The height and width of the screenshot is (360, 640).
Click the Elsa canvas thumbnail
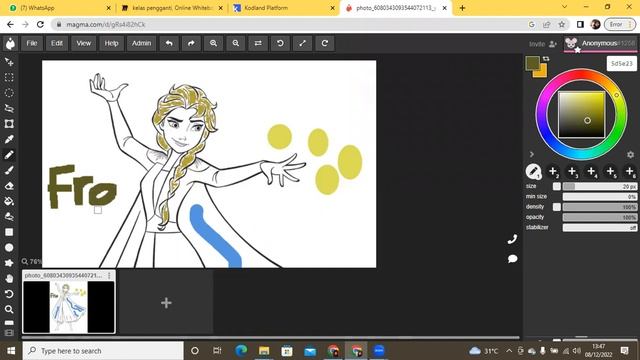pyautogui.click(x=69, y=307)
